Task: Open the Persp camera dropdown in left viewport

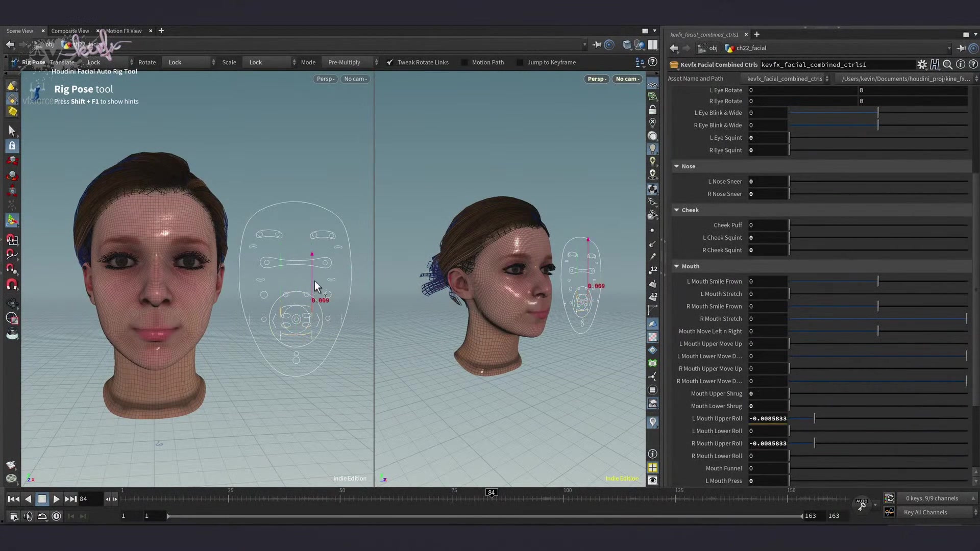Action: 325,79
